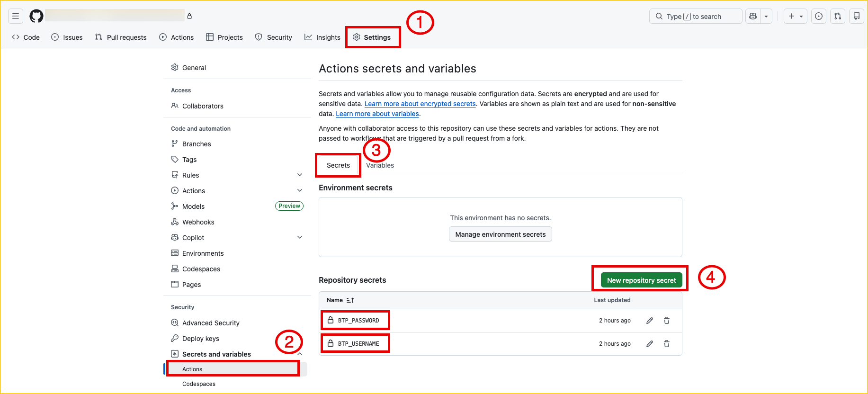The image size is (868, 394).
Task: Sort secrets by Name sort icon
Action: [x=350, y=300]
